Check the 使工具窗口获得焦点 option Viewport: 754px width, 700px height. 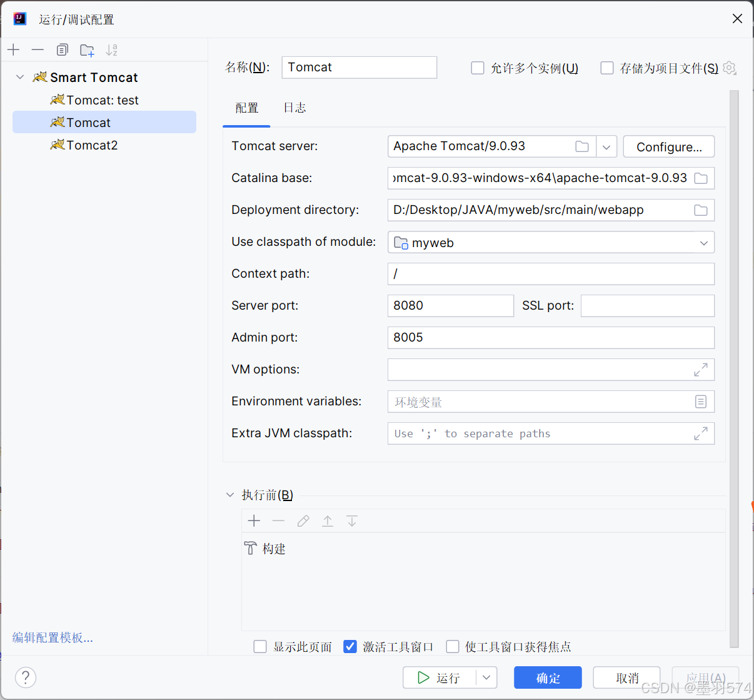click(453, 646)
